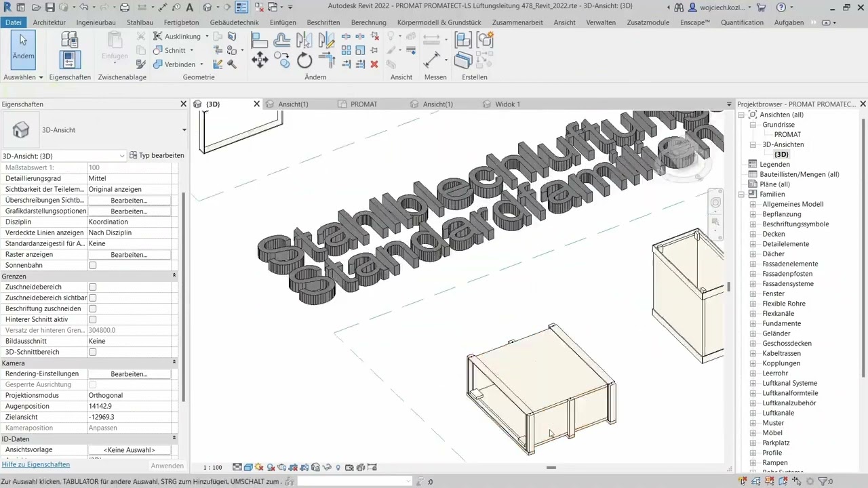Click the Ausklinkung cope tool

point(176,36)
